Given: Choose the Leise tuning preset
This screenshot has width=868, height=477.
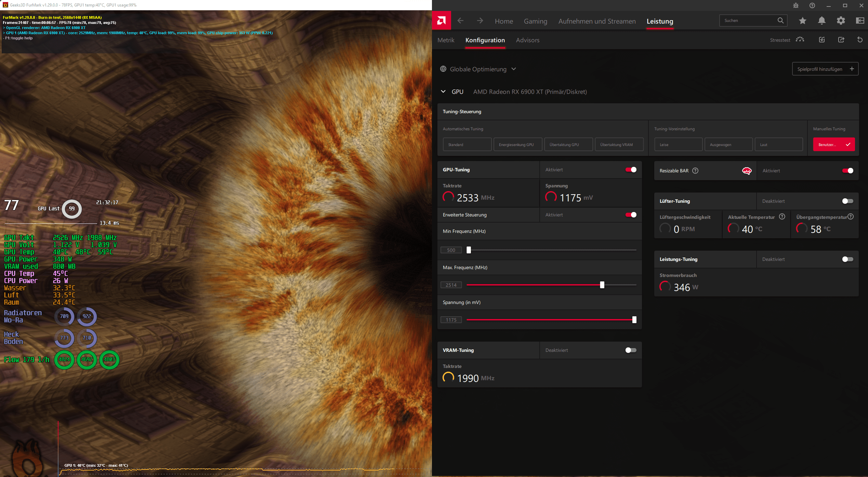Looking at the screenshot, I should tap(679, 144).
